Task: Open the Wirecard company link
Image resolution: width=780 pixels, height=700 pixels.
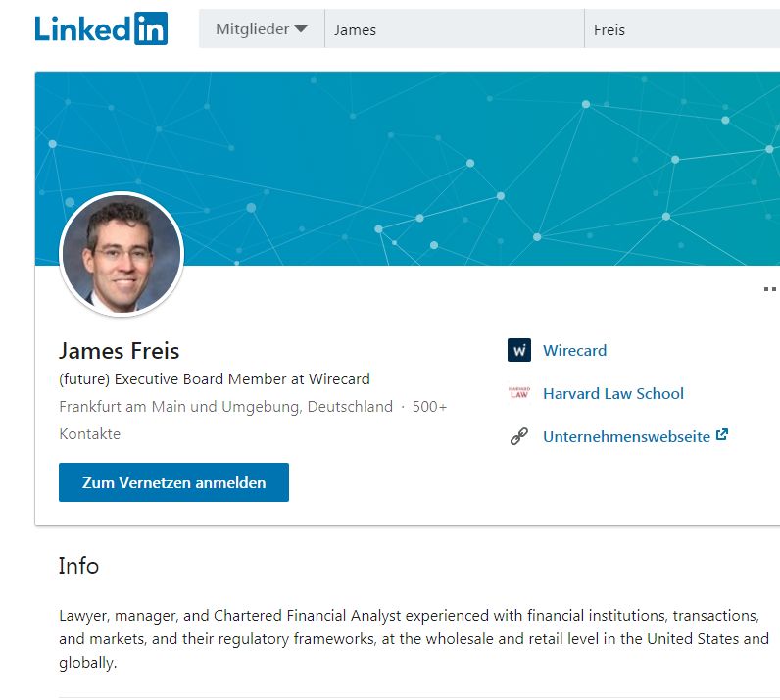Action: tap(574, 350)
